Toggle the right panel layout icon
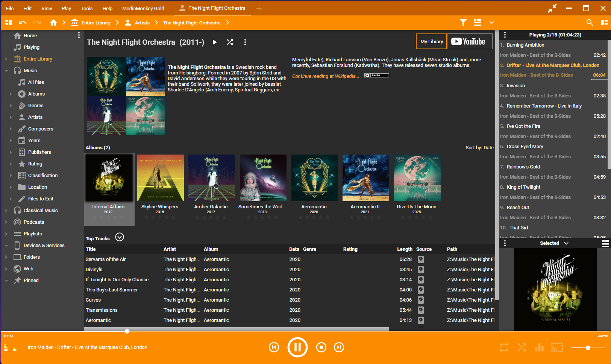Viewport: 611px width, 364px height. click(604, 23)
